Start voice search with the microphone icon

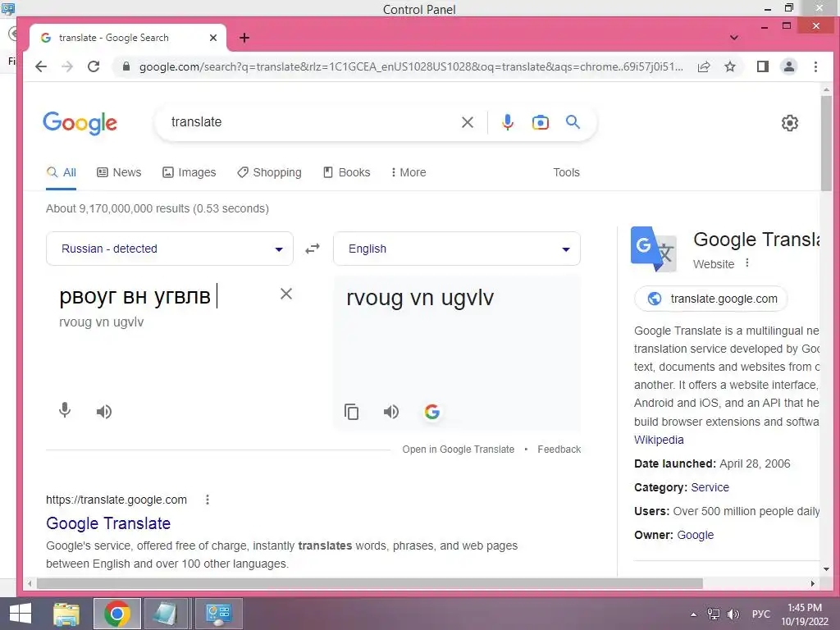(507, 122)
